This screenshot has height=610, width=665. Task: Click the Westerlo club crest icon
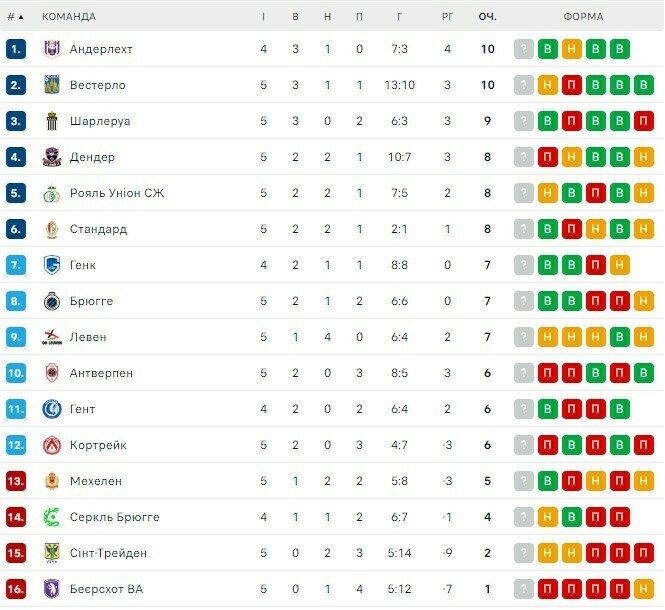52,85
